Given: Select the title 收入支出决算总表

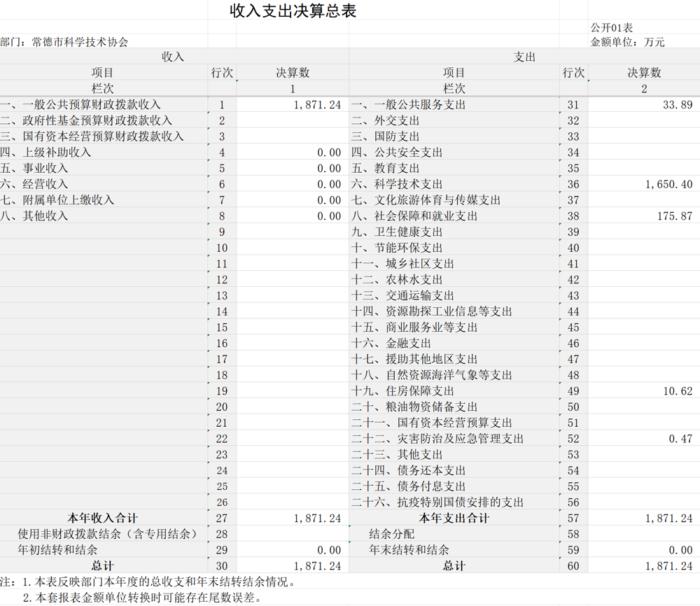Looking at the screenshot, I should pos(293,10).
